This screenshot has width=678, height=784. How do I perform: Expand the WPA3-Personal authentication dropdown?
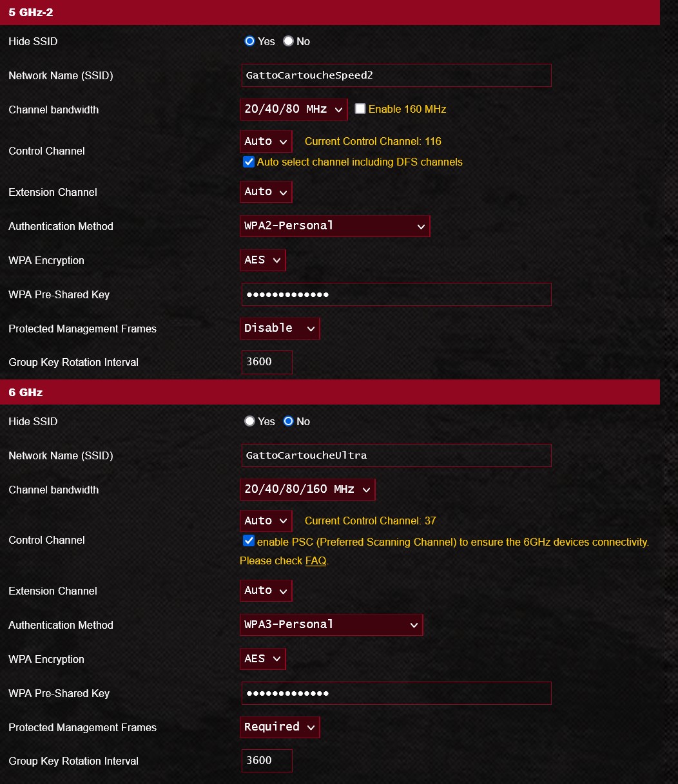tap(331, 625)
